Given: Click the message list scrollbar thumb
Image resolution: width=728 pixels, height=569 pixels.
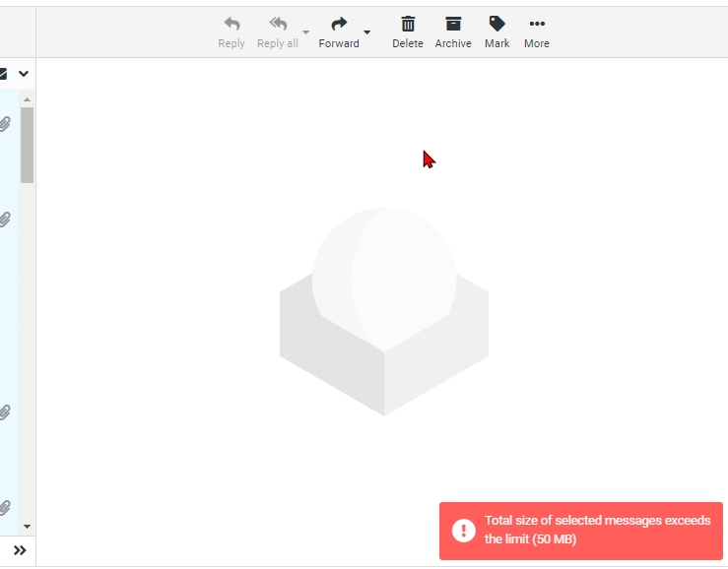Looking at the screenshot, I should 27,146.
